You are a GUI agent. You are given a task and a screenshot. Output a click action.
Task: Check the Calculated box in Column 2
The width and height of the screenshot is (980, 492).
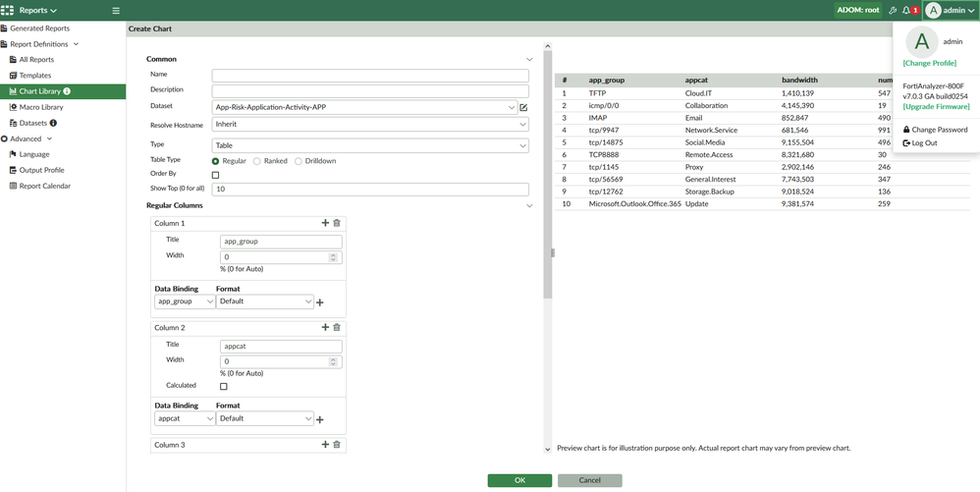[224, 386]
